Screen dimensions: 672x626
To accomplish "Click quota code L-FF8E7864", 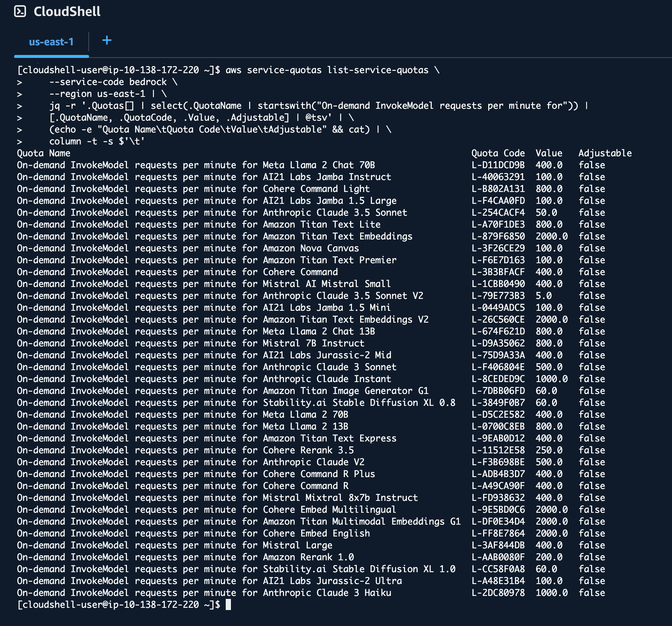I will [498, 533].
